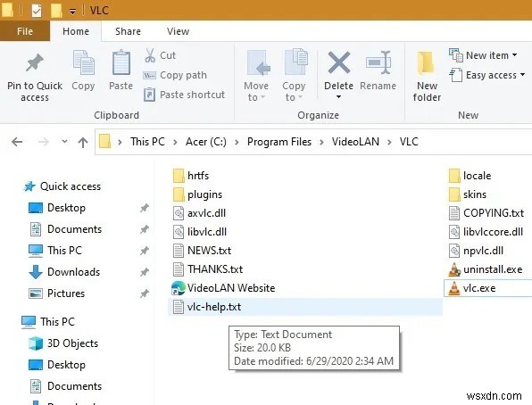
Task: Select the hrtfs folder
Action: point(191,176)
